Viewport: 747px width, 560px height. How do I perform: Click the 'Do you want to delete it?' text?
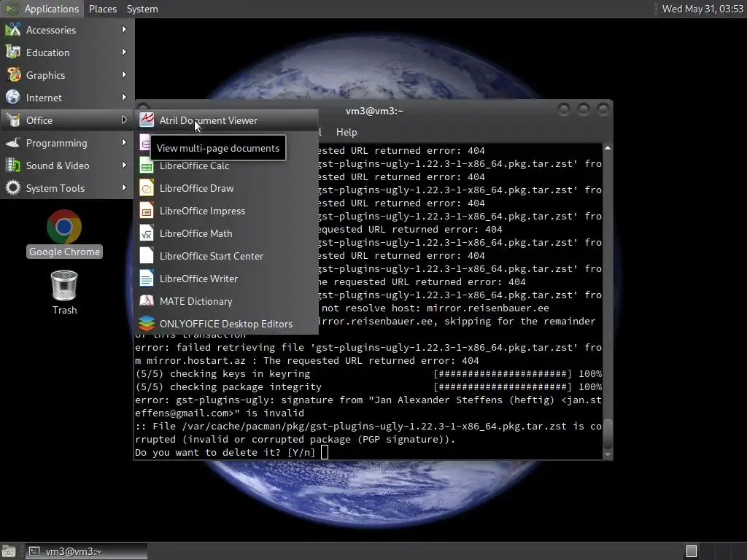click(x=208, y=452)
